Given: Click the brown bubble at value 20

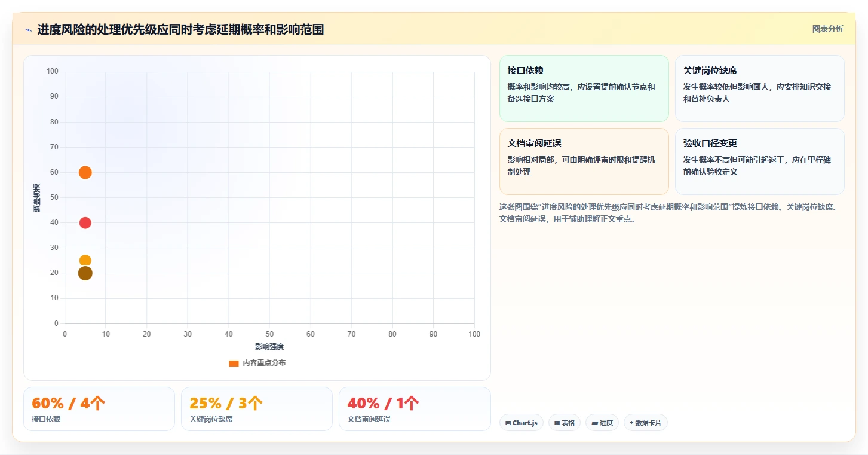Looking at the screenshot, I should coord(85,273).
